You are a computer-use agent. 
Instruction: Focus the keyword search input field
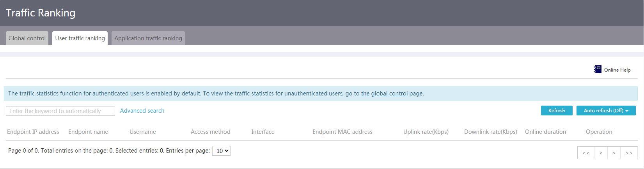point(60,111)
